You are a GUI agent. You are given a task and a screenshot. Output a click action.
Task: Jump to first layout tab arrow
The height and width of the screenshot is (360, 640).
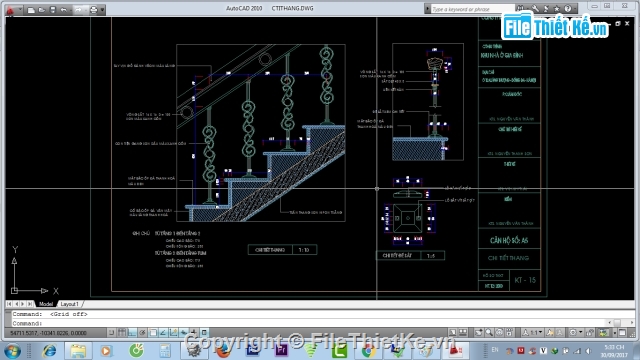click(9, 304)
